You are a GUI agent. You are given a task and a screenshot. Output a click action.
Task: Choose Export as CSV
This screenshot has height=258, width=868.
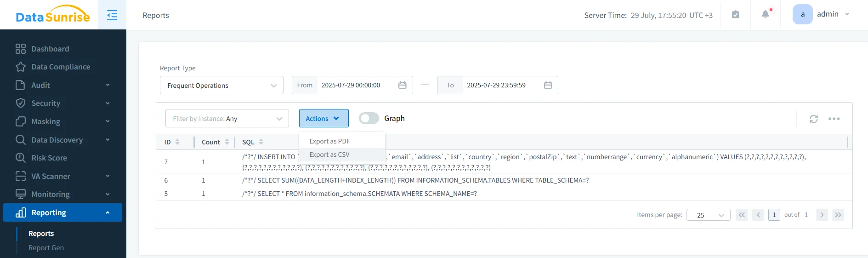[x=329, y=155]
